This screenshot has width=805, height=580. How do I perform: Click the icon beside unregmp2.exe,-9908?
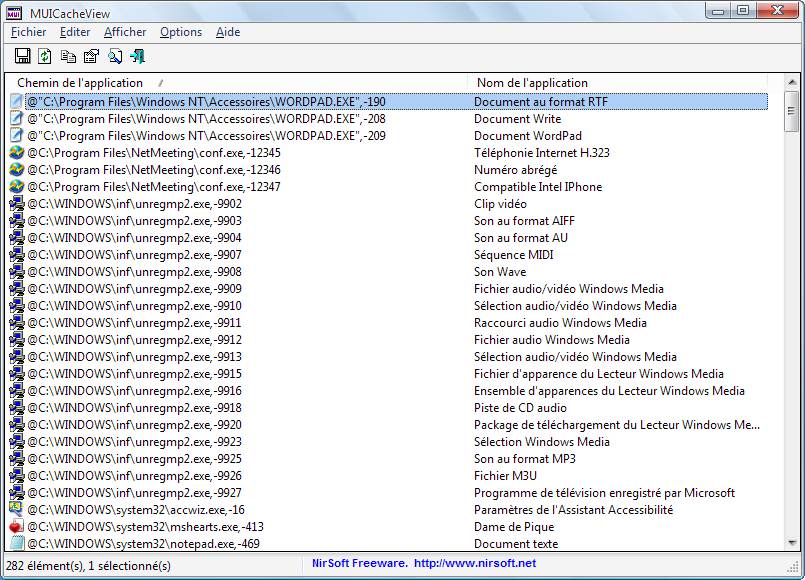point(16,272)
